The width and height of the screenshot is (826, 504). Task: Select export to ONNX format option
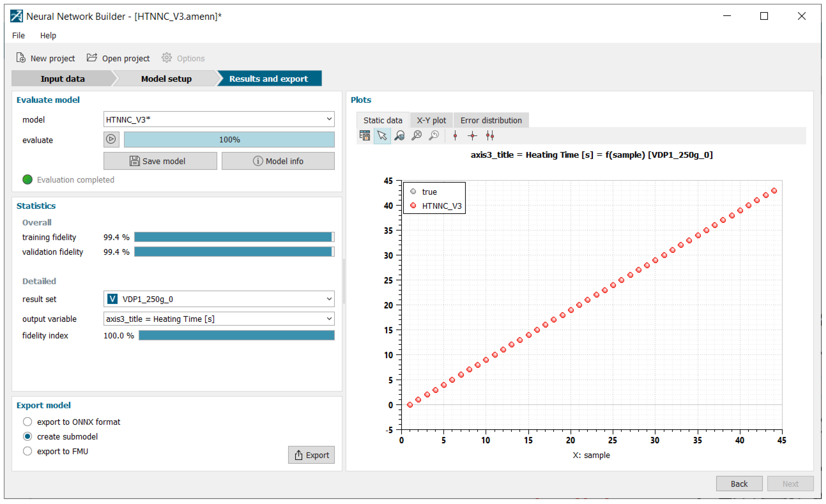coord(28,422)
